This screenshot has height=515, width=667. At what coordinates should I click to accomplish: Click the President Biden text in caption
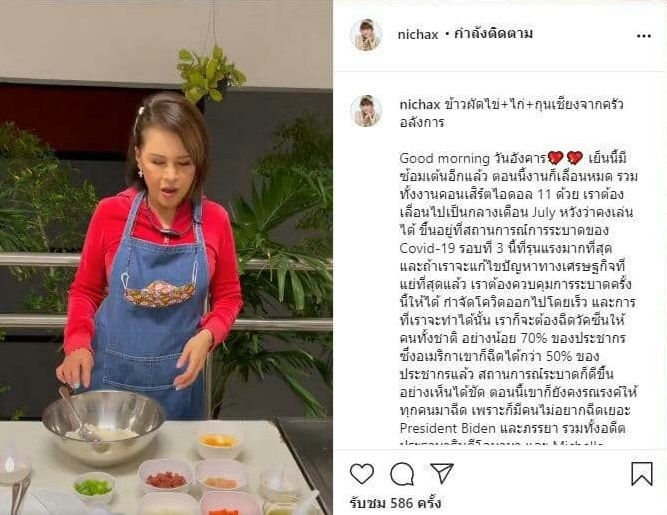(448, 428)
